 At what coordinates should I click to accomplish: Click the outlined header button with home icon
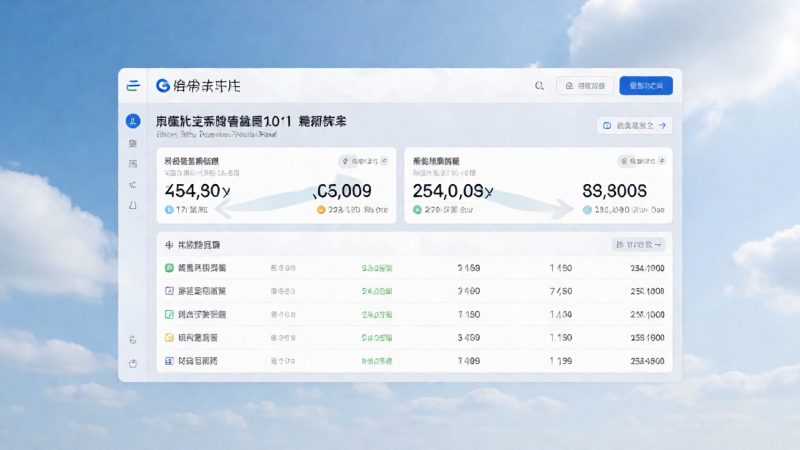pos(585,86)
